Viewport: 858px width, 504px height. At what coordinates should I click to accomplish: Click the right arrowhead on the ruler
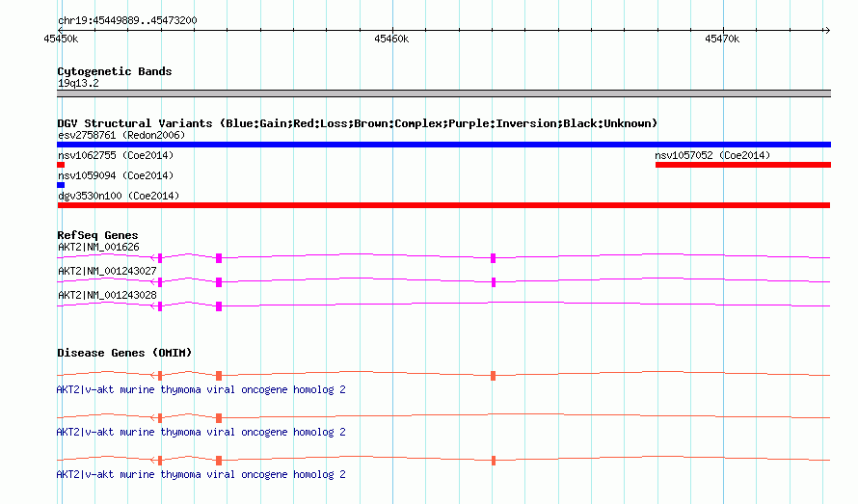click(x=827, y=30)
